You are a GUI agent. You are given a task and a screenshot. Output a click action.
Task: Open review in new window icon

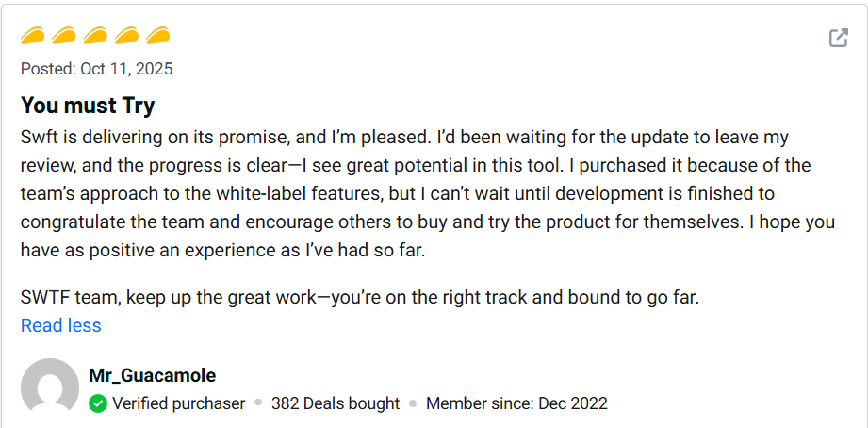pos(838,38)
